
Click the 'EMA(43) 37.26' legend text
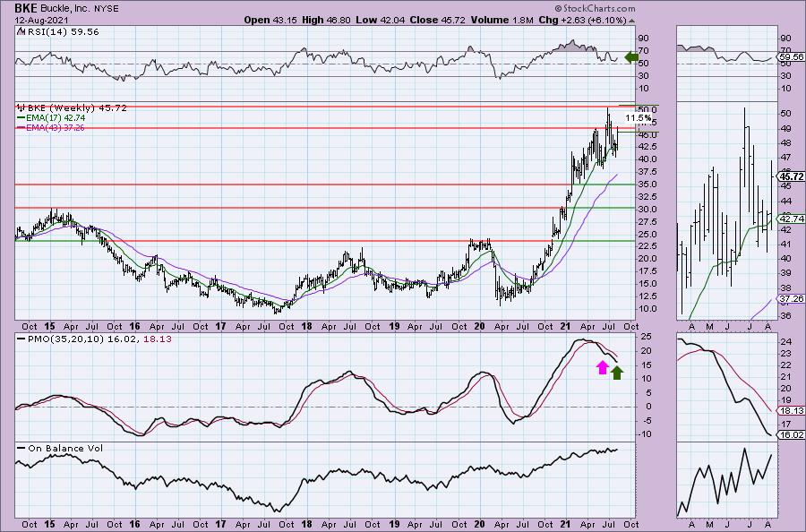(56, 127)
